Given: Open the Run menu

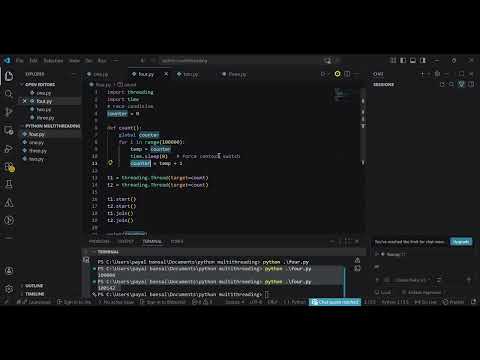Looking at the screenshot, I should click(102, 61).
